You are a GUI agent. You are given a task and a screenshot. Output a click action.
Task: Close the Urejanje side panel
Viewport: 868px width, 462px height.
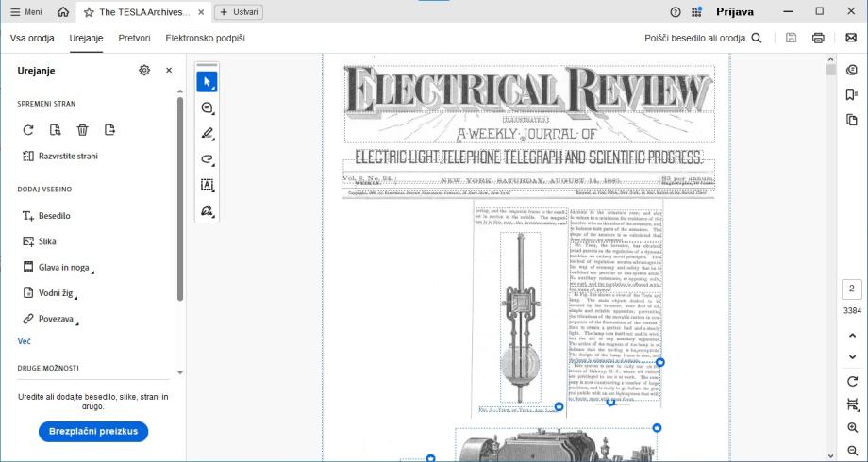coord(169,71)
